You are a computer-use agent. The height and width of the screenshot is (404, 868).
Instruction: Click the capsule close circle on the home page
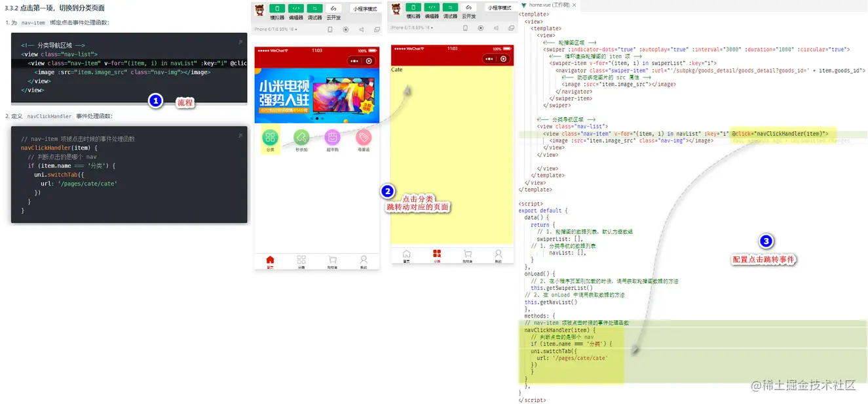click(x=369, y=60)
